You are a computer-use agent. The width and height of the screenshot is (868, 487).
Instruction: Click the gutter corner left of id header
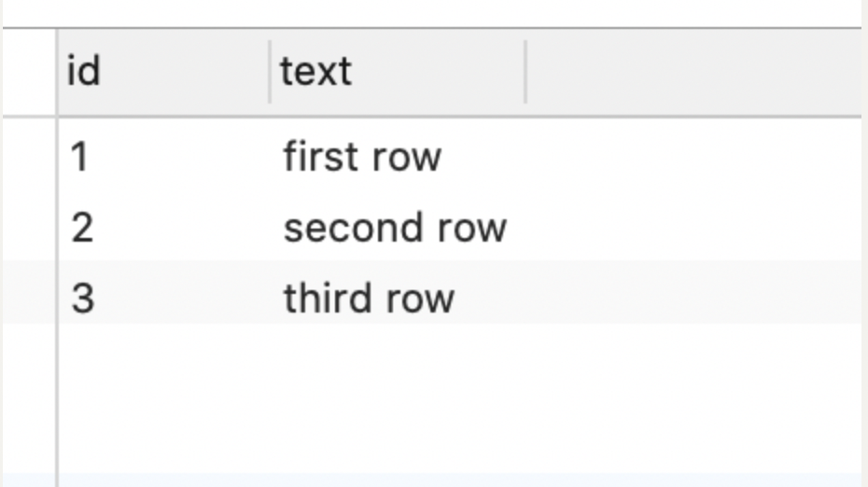coord(29,72)
